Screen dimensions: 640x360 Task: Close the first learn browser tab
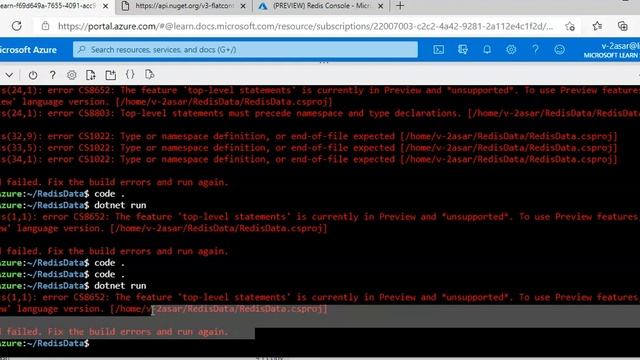pyautogui.click(x=105, y=6)
